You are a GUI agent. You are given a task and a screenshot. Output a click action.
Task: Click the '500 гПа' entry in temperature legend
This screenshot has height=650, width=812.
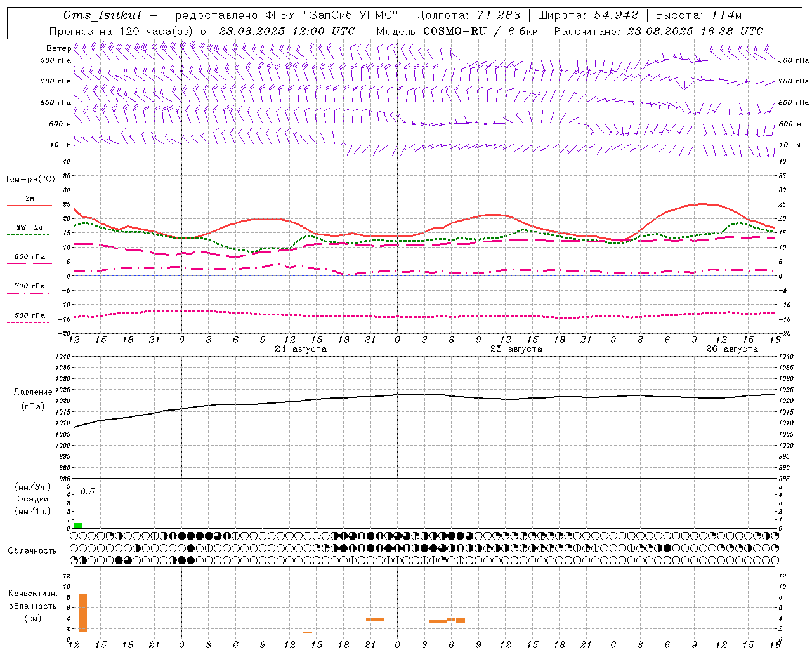[30, 315]
